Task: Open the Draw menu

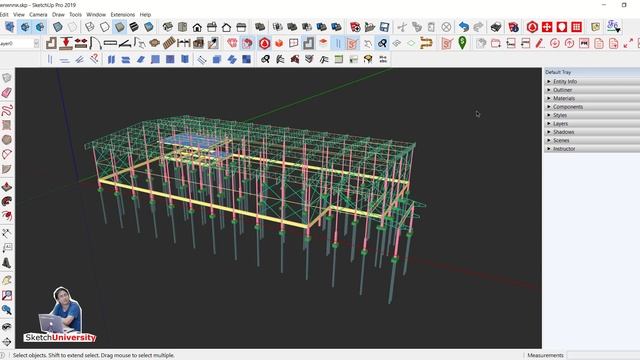Action: pyautogui.click(x=58, y=14)
